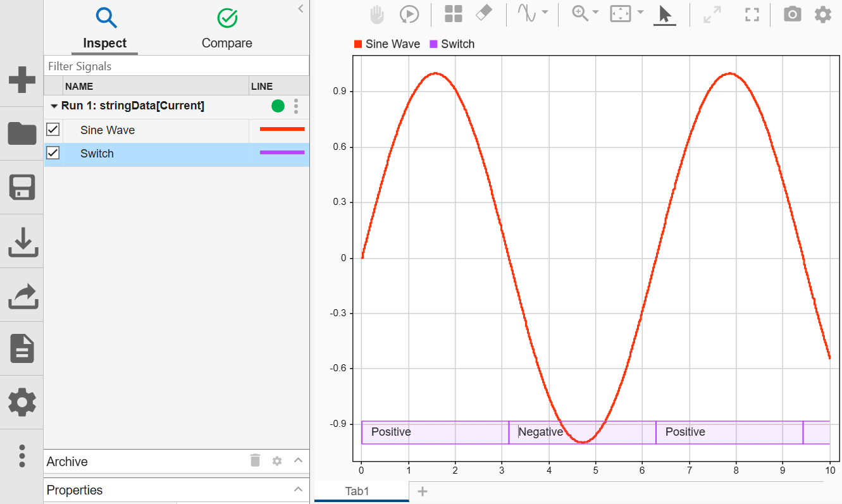The image size is (842, 504).
Task: Toggle the full screen icon
Action: pos(752,15)
